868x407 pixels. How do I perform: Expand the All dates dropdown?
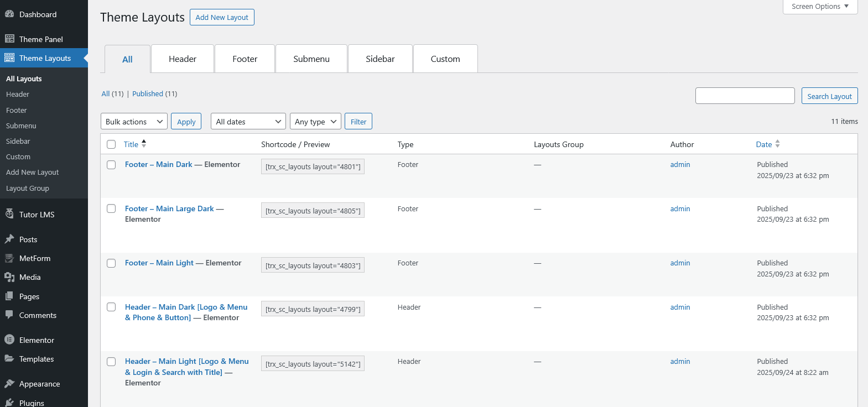248,122
